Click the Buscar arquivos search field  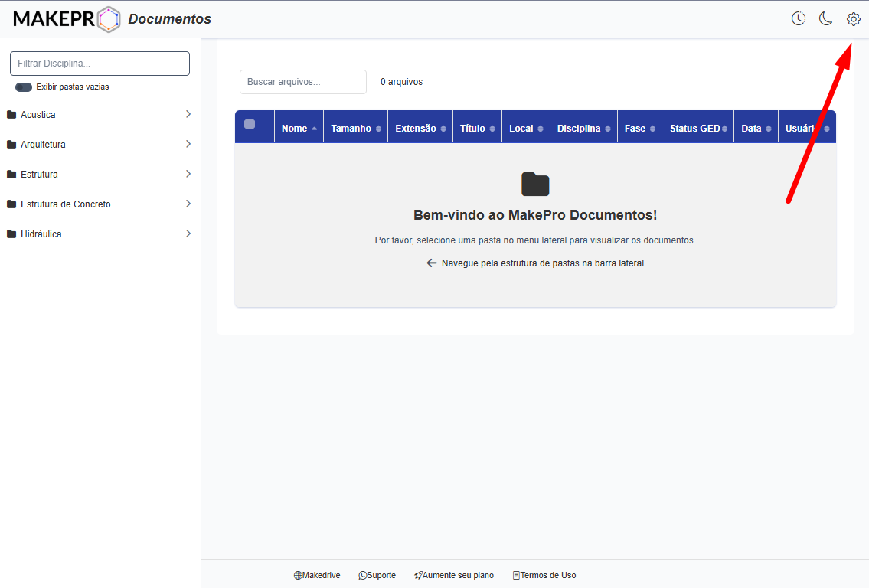(x=303, y=82)
